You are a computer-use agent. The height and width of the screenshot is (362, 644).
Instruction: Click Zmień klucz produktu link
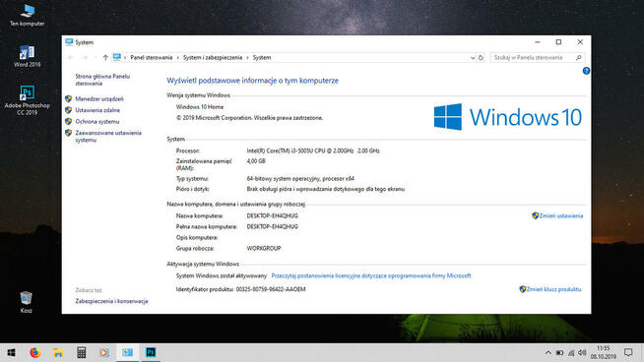[x=553, y=289]
